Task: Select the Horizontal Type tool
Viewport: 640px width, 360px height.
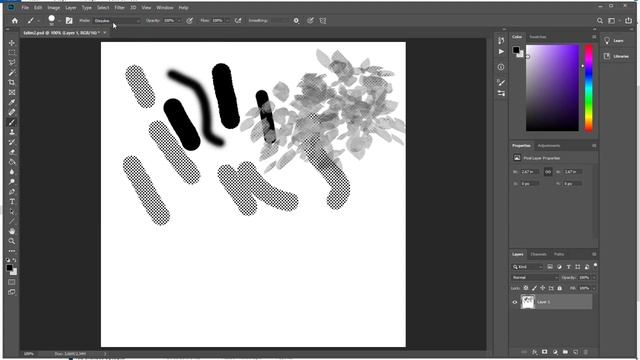Action: tap(12, 202)
